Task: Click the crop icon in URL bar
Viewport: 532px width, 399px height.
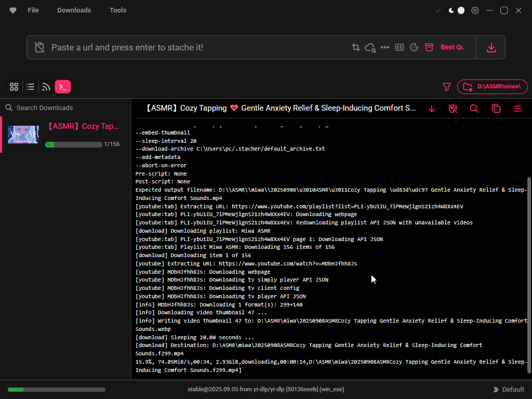Action: (356, 47)
